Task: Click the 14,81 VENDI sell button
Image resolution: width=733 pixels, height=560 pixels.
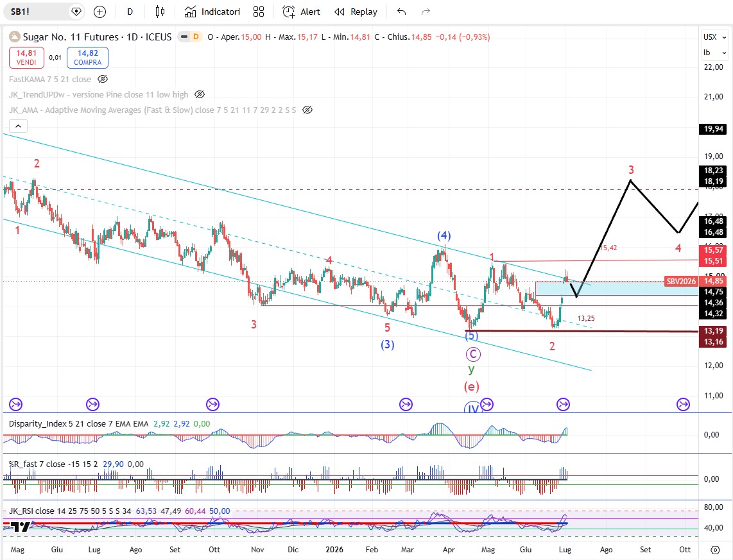Action: (x=26, y=58)
